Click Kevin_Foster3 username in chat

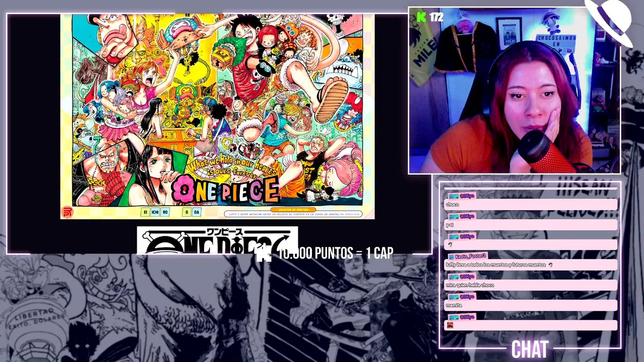pos(470,256)
